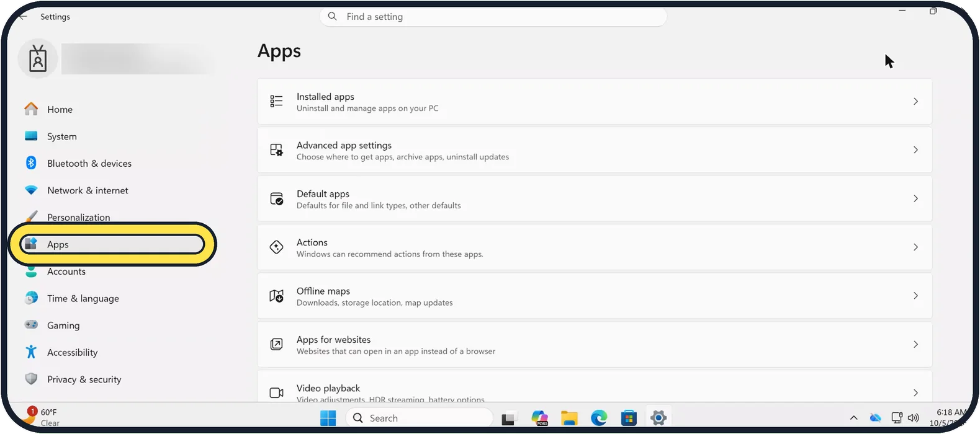Viewport: 980px width, 434px height.
Task: Expand Actions chevron
Action: coord(915,247)
